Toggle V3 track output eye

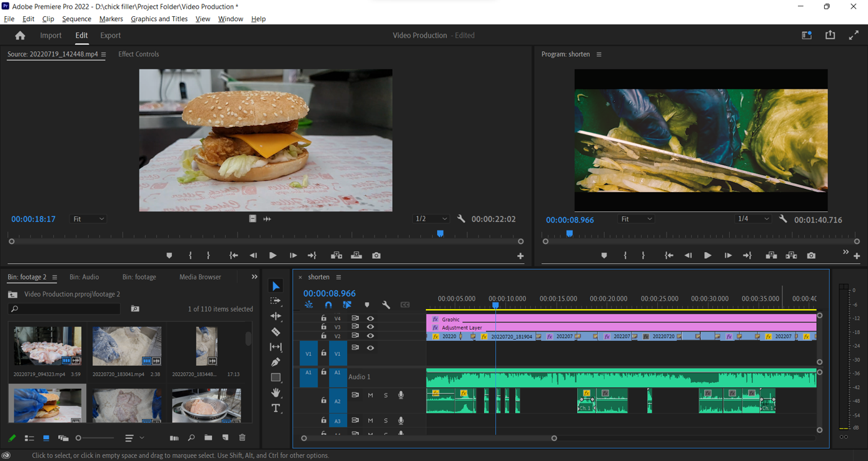pyautogui.click(x=370, y=327)
